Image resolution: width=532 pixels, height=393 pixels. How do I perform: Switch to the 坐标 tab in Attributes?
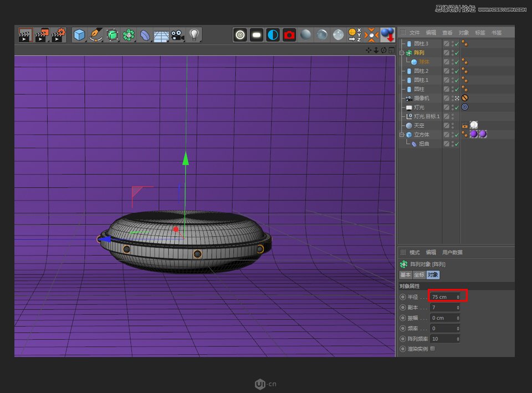point(418,275)
